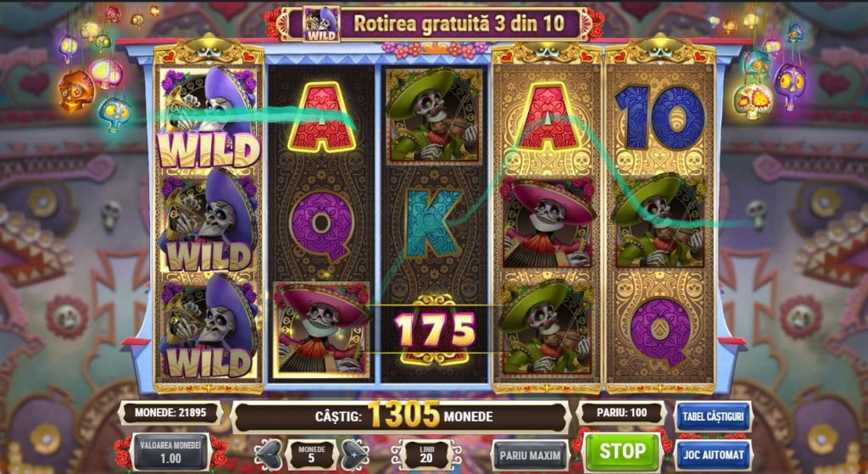Start JOC AUTOMAT autoplay
The image size is (868, 474).
coord(713,455)
